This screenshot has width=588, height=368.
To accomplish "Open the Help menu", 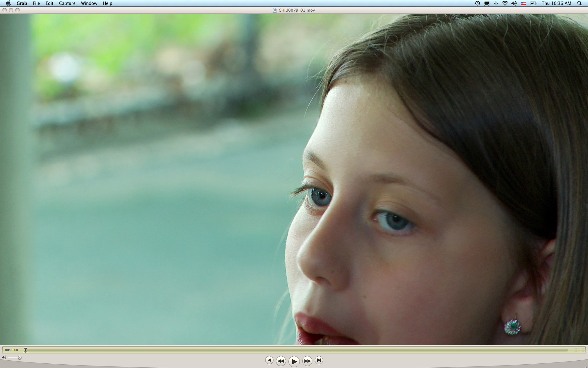I will [107, 3].
